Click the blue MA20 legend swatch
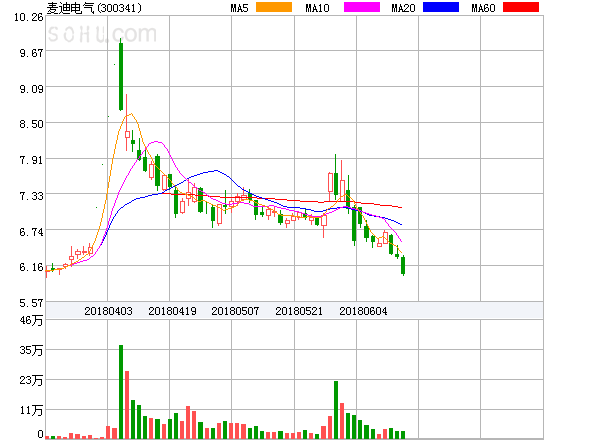The height and width of the screenshot is (440, 600). click(x=441, y=7)
